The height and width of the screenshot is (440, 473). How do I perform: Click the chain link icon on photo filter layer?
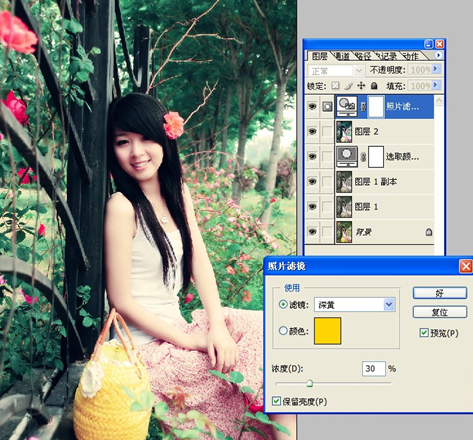pyautogui.click(x=363, y=107)
